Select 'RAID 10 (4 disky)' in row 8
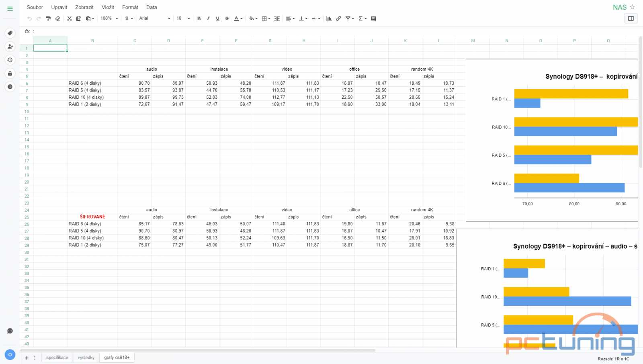 tap(86, 97)
